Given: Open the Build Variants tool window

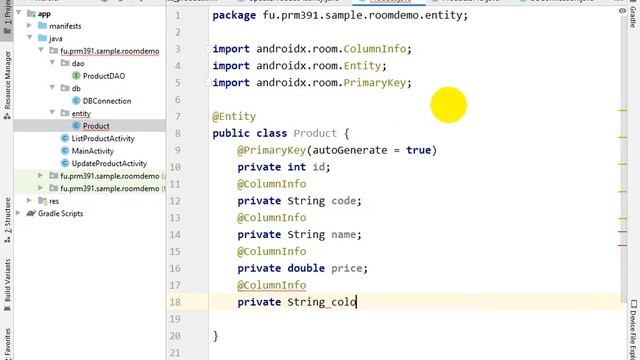Looking at the screenshot, I should (7, 285).
